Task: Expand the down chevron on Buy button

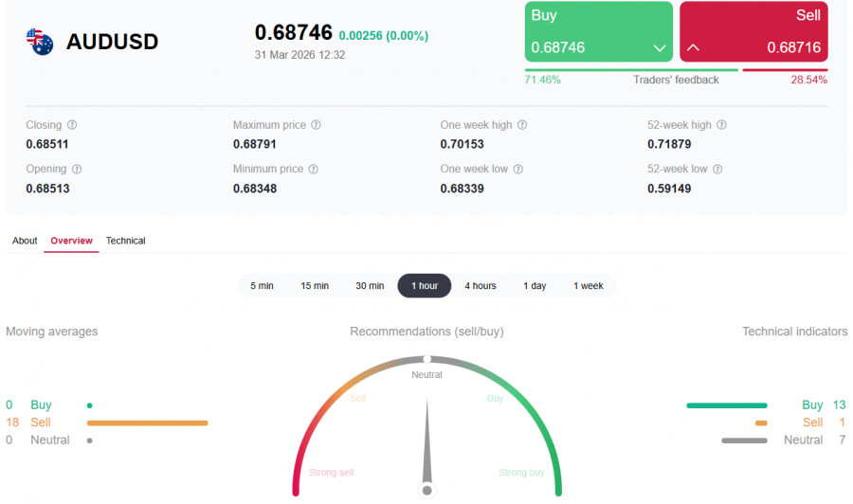Action: [660, 47]
